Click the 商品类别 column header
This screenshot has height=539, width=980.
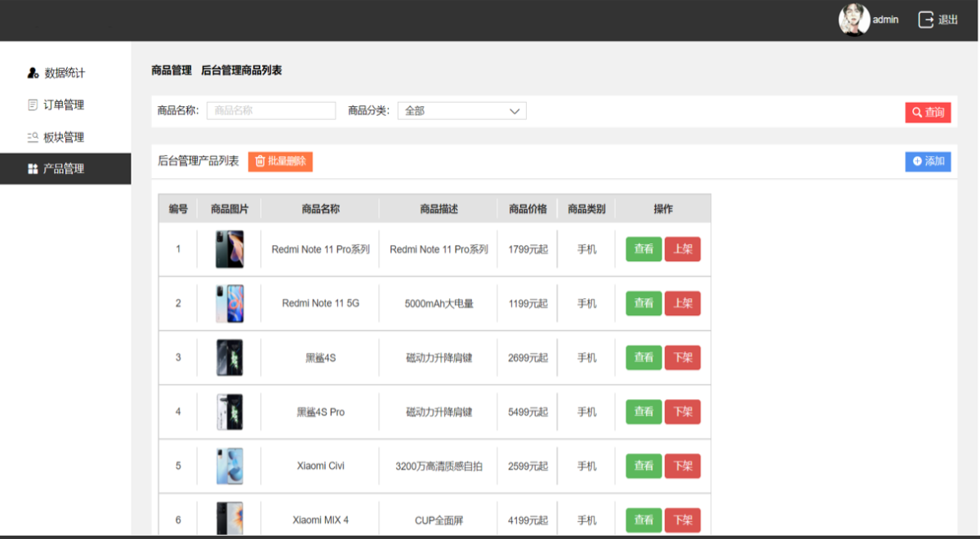tap(586, 209)
